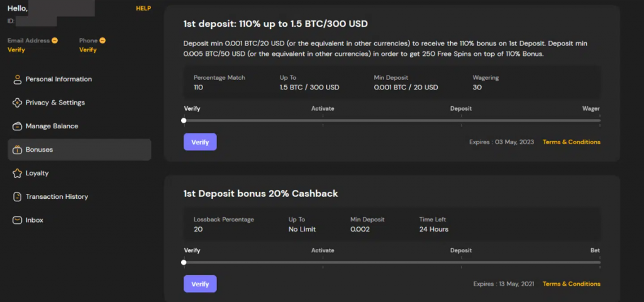644x302 pixels.
Task: Open the Loyalty menu entry
Action: tap(37, 173)
